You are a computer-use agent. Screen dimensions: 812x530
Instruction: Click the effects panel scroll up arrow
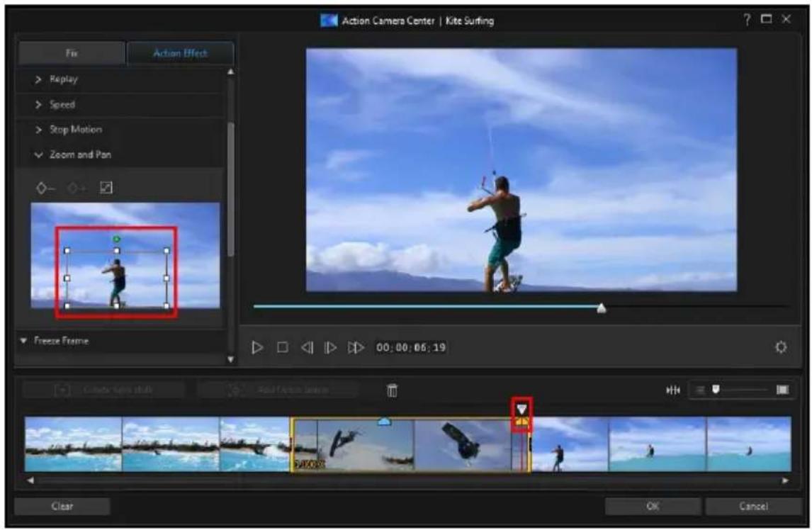coord(230,72)
